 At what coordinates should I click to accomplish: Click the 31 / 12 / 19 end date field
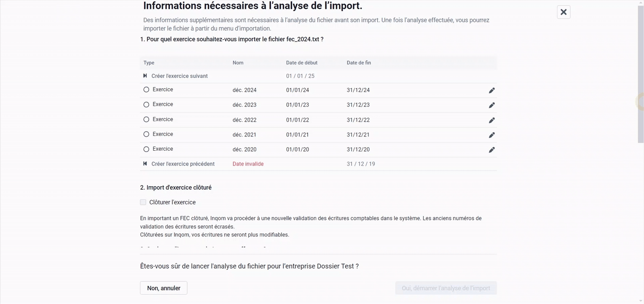pyautogui.click(x=361, y=164)
